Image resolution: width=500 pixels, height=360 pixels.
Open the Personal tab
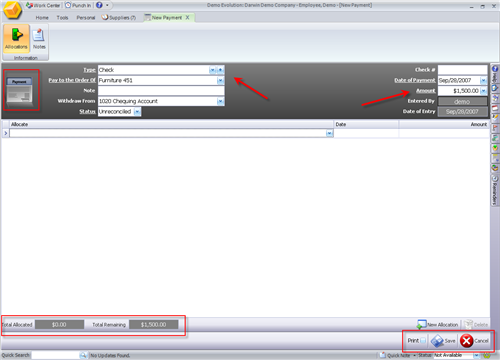tap(86, 17)
